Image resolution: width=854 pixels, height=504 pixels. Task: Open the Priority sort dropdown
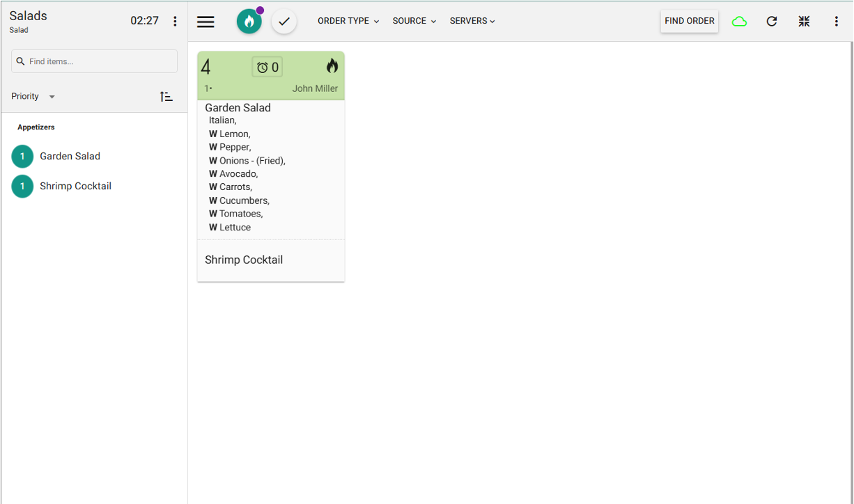(33, 97)
